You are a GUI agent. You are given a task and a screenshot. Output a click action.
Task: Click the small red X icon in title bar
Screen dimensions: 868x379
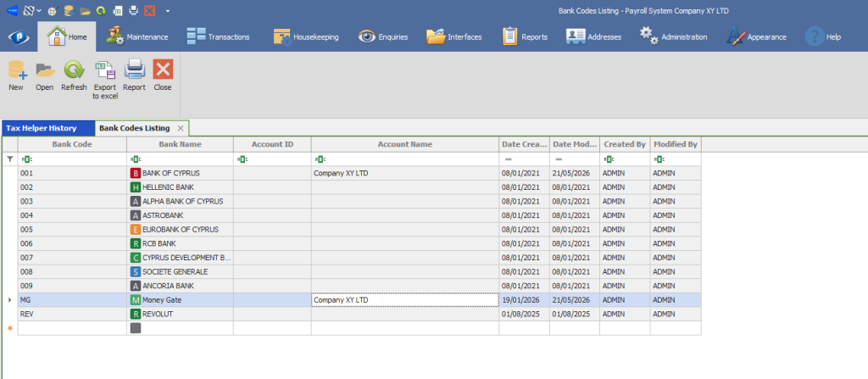click(x=149, y=10)
